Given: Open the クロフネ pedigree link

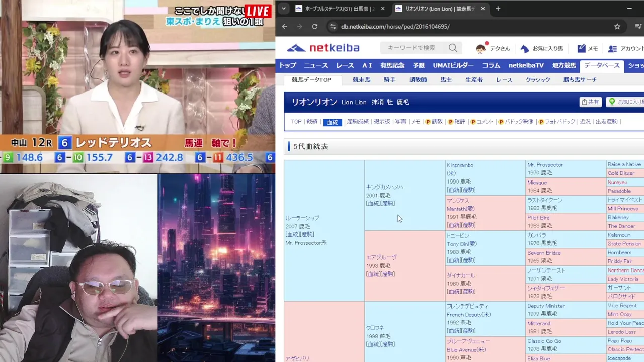Looking at the screenshot, I should coord(375,328).
